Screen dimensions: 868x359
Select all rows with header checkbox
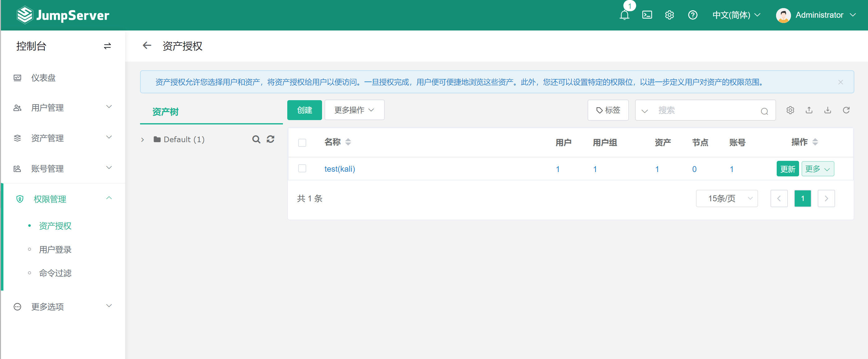point(302,142)
